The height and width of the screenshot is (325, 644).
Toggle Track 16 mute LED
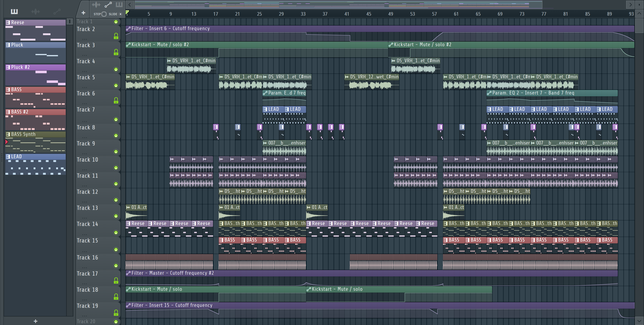point(116,266)
